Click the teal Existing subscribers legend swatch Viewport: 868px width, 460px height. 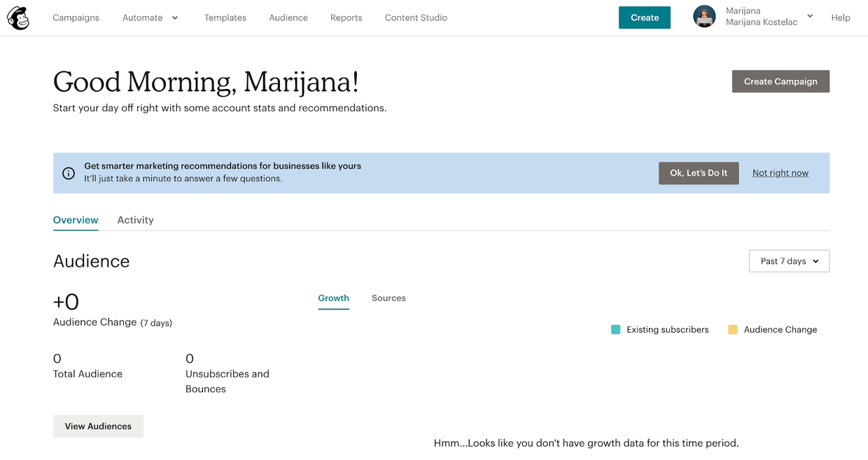coord(616,330)
